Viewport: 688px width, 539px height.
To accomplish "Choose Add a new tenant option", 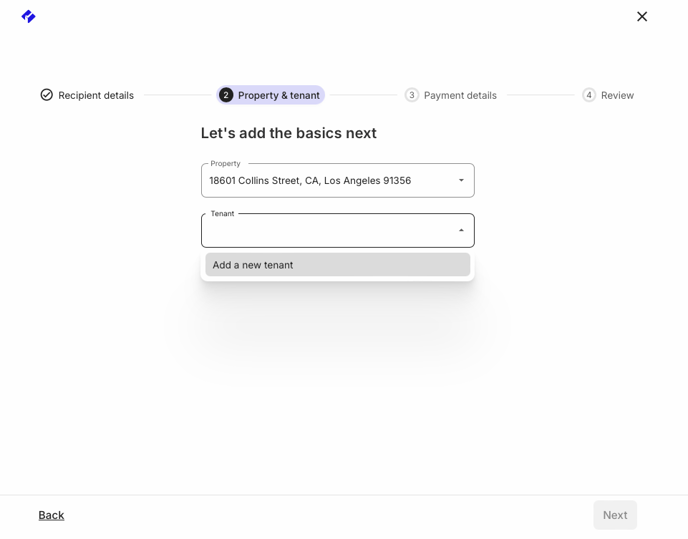I will click(337, 265).
